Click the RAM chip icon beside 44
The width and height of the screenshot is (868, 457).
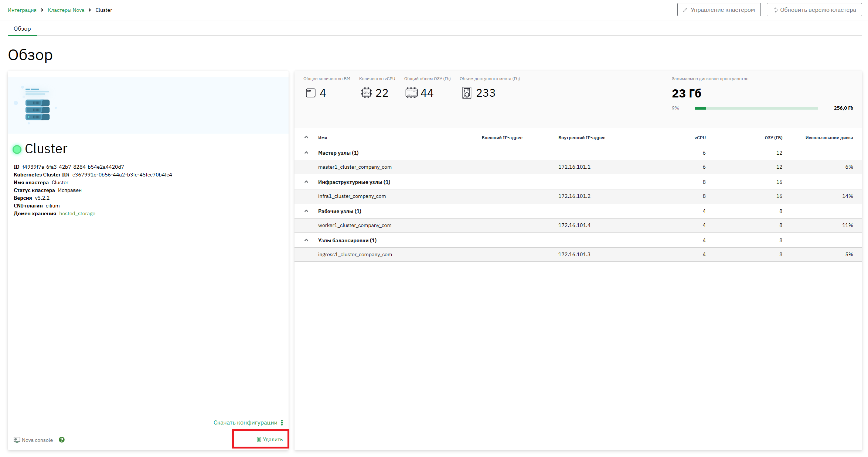[x=411, y=93]
